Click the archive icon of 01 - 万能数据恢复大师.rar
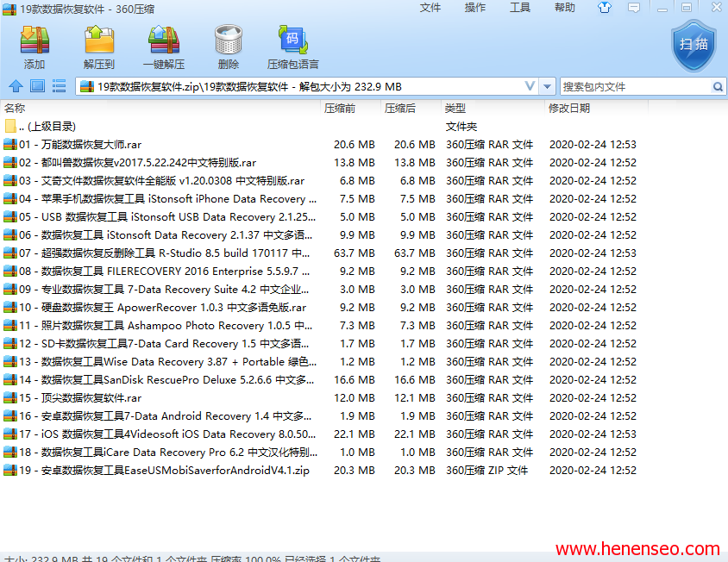 point(10,144)
